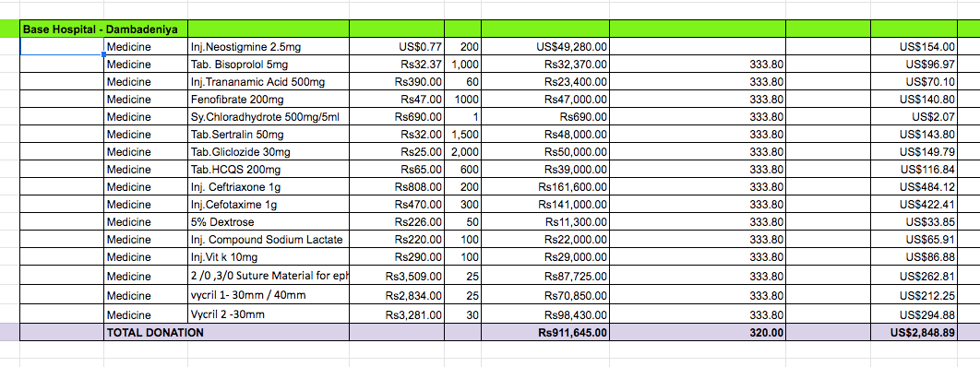Click the Vycril 2 -30mm cell
Image resolution: width=980 pixels, height=367 pixels.
pyautogui.click(x=269, y=314)
